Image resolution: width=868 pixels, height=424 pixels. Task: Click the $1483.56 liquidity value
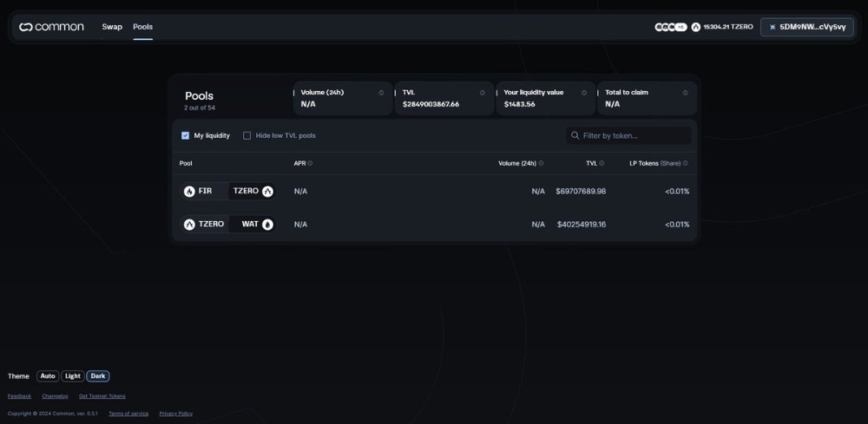[519, 104]
